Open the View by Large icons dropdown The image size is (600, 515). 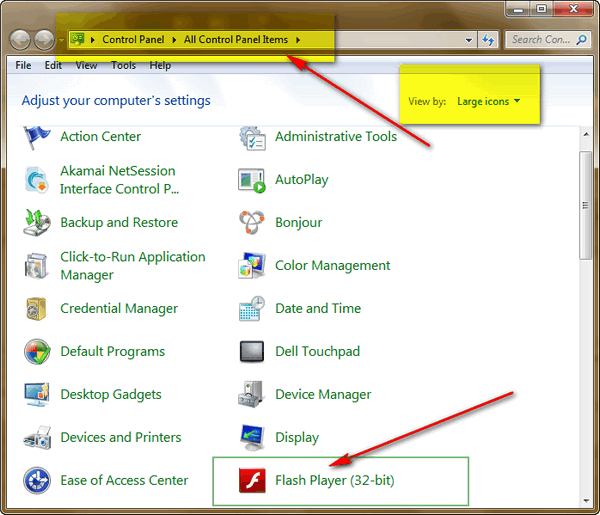click(x=488, y=101)
